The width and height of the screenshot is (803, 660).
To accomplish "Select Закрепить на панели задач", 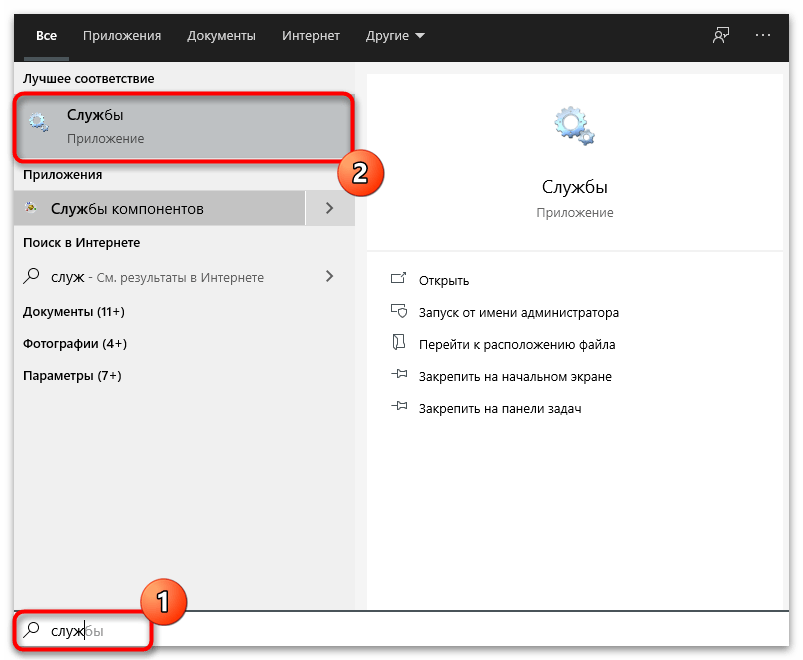I will (500, 408).
